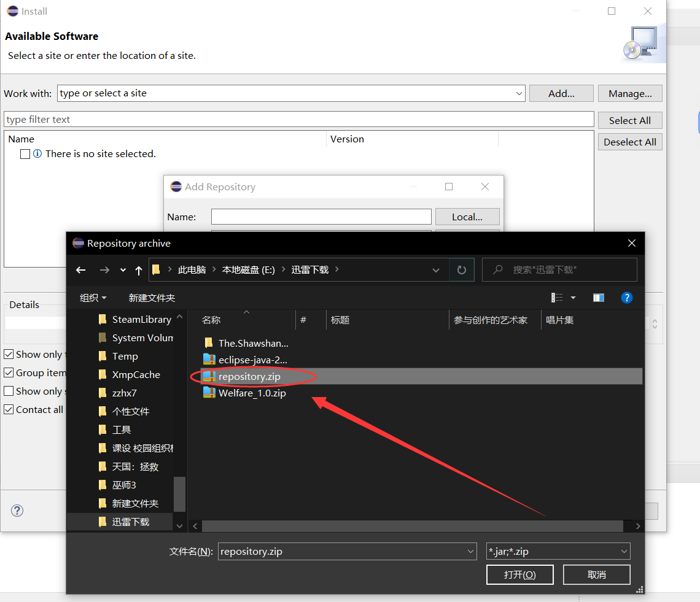This screenshot has width=700, height=602.
Task: Select repository.zip file
Action: tap(421, 376)
